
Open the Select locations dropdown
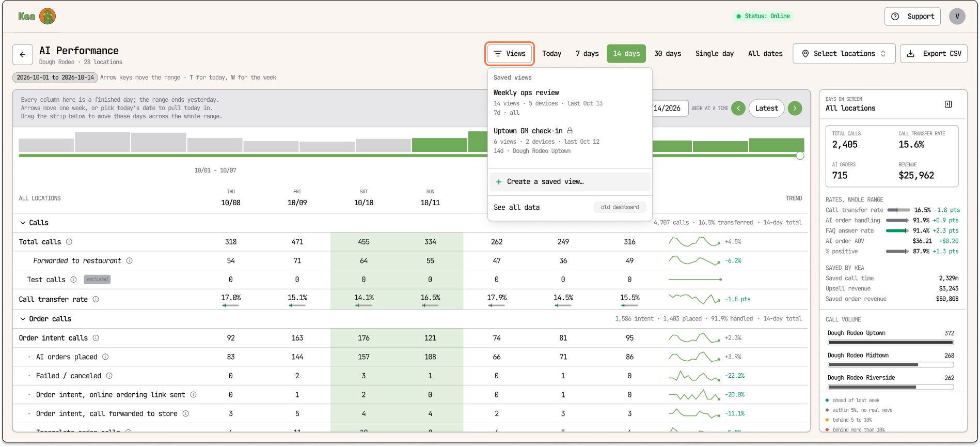pyautogui.click(x=844, y=54)
